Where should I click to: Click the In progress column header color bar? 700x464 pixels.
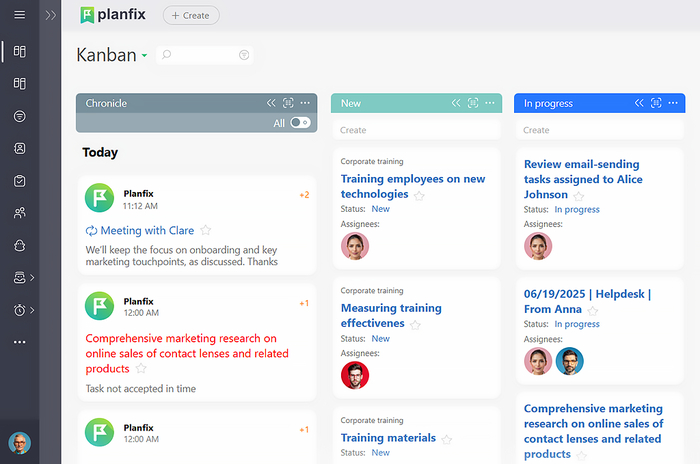[x=580, y=103]
